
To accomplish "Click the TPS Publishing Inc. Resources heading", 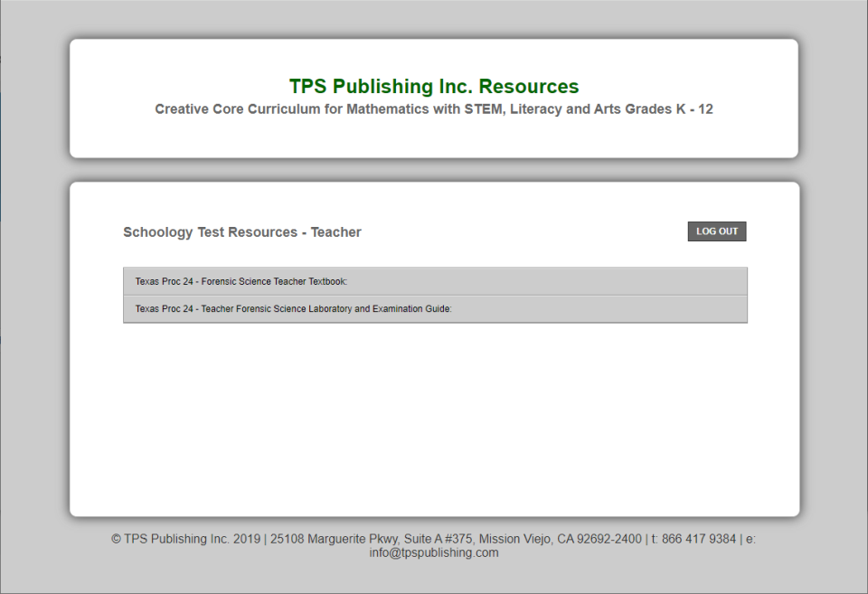I will tap(434, 87).
